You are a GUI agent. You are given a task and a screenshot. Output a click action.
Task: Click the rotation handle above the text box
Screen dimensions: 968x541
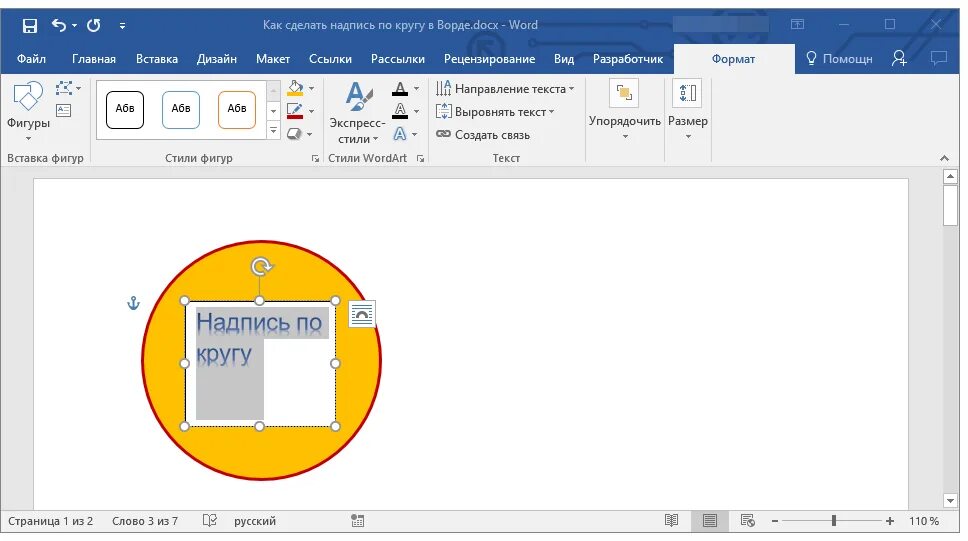(x=262, y=267)
